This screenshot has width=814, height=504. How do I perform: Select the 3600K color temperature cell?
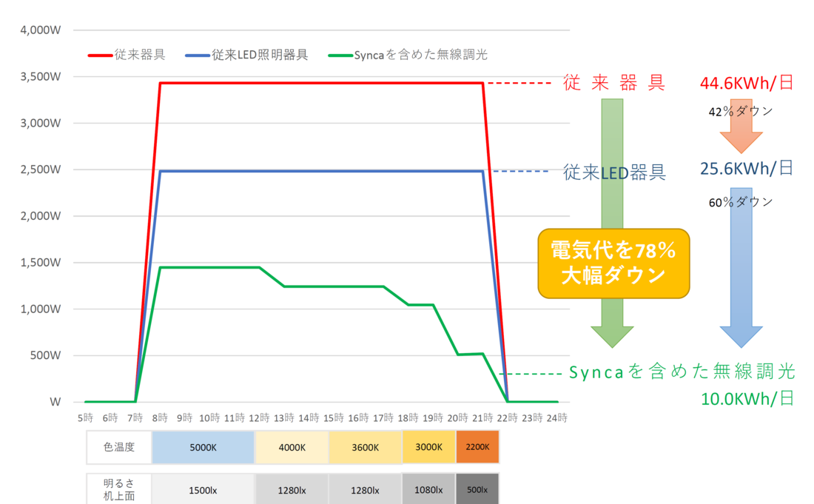tap(365, 447)
